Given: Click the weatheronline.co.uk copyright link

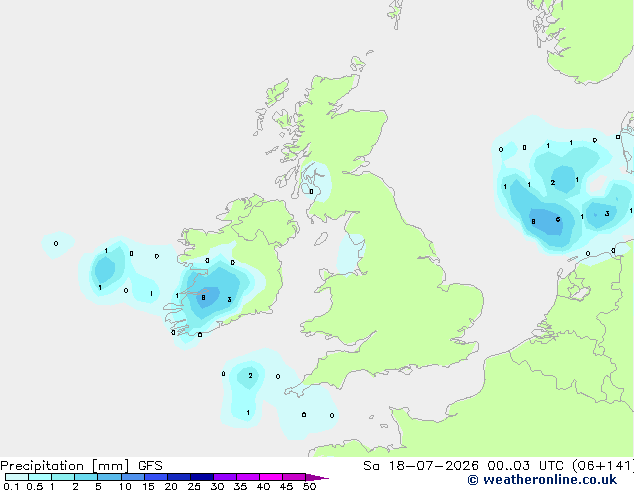Looking at the screenshot, I should (x=542, y=480).
